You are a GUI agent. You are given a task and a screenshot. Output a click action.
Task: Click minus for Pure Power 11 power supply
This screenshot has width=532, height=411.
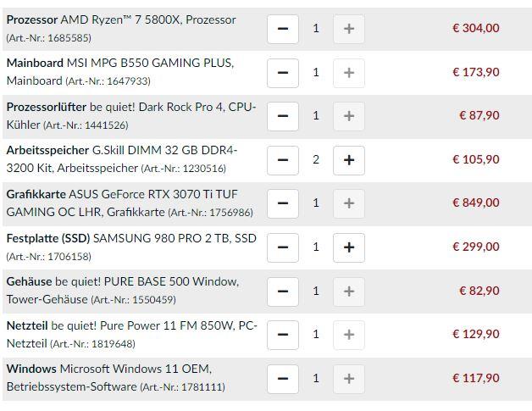click(283, 335)
